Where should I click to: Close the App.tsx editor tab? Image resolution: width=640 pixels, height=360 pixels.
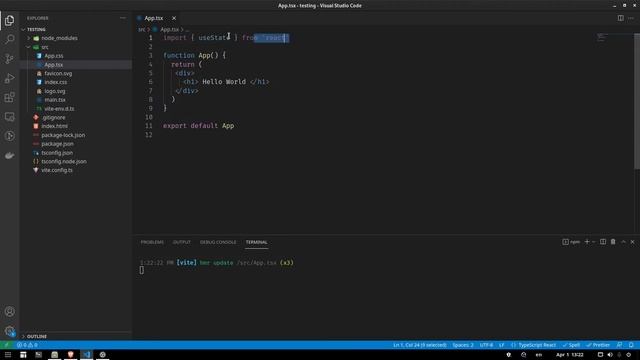click(x=174, y=18)
